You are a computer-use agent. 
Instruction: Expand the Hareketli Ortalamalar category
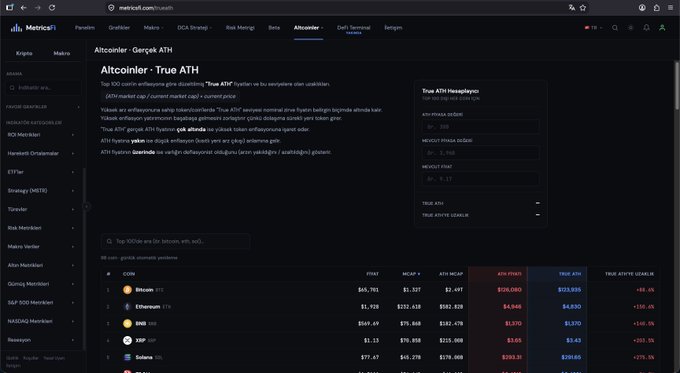[x=41, y=154]
